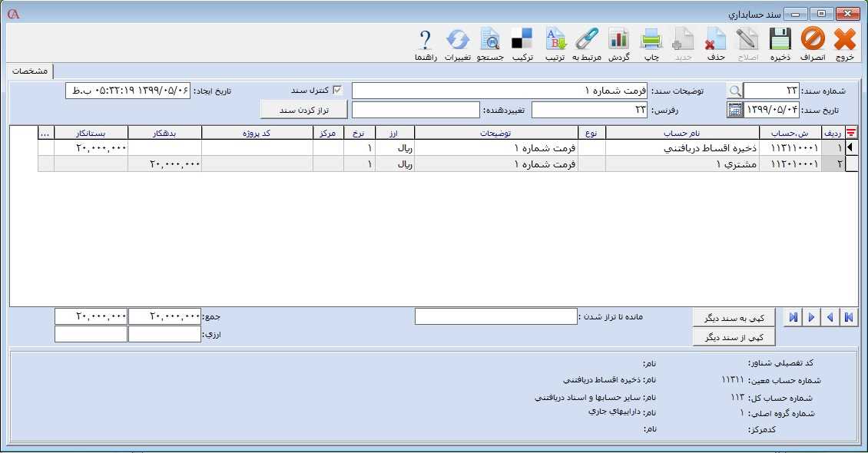
Task: Open راهنما (Help) with the question mark icon
Action: click(423, 38)
